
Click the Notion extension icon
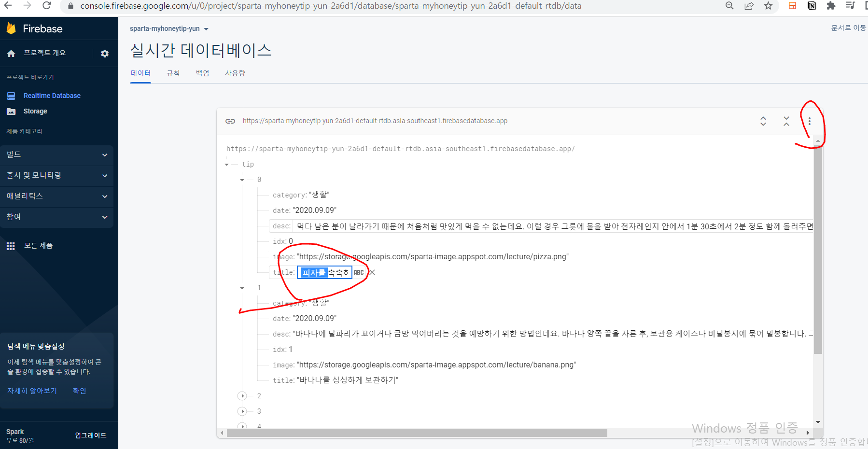click(812, 6)
